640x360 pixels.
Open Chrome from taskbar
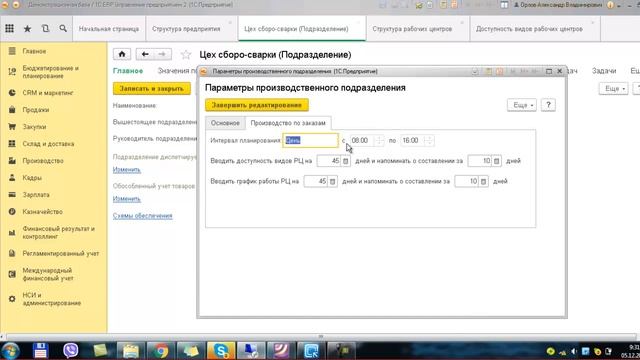(161, 351)
